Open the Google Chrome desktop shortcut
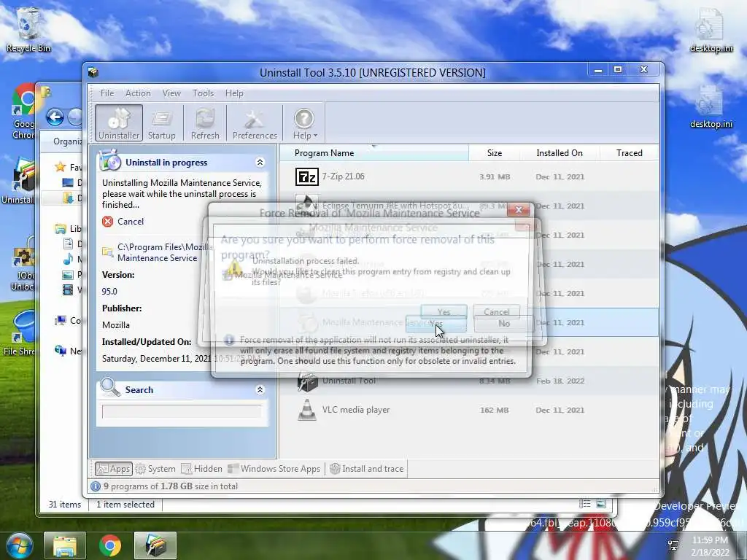Screen dimensions: 747x560 (24, 111)
